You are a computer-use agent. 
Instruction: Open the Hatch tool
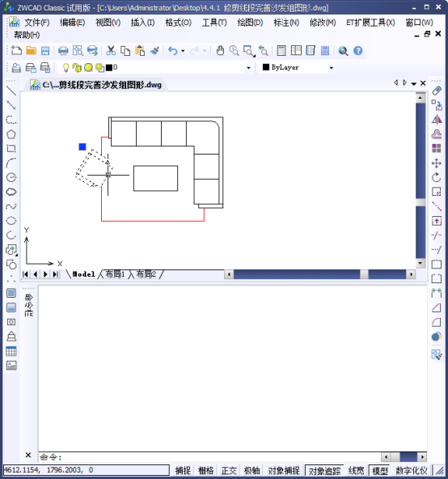click(11, 293)
